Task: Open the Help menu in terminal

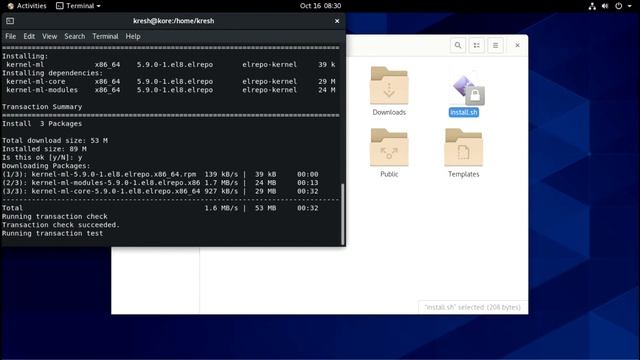Action: 133,36
